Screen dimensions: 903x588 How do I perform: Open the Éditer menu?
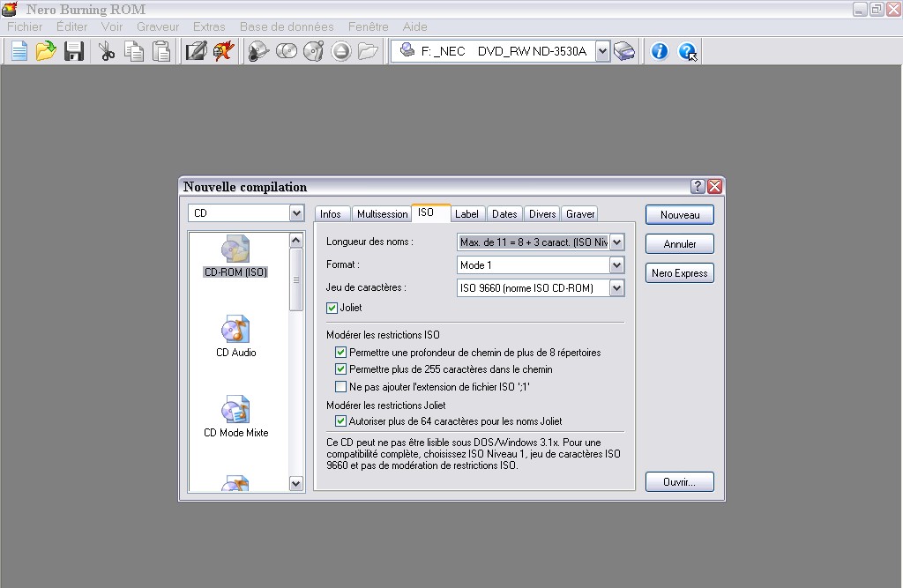pos(72,26)
